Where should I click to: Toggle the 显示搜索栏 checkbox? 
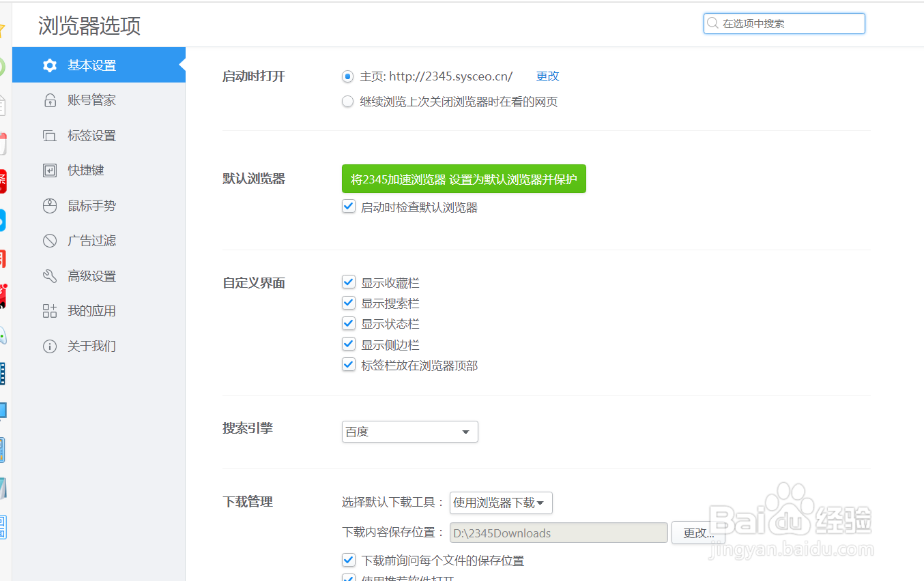click(x=349, y=303)
